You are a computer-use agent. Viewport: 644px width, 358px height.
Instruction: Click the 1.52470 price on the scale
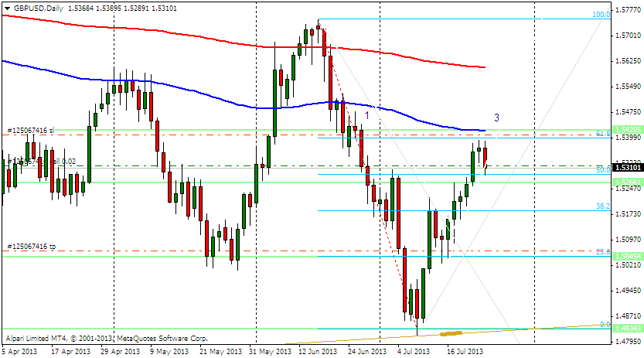point(628,189)
